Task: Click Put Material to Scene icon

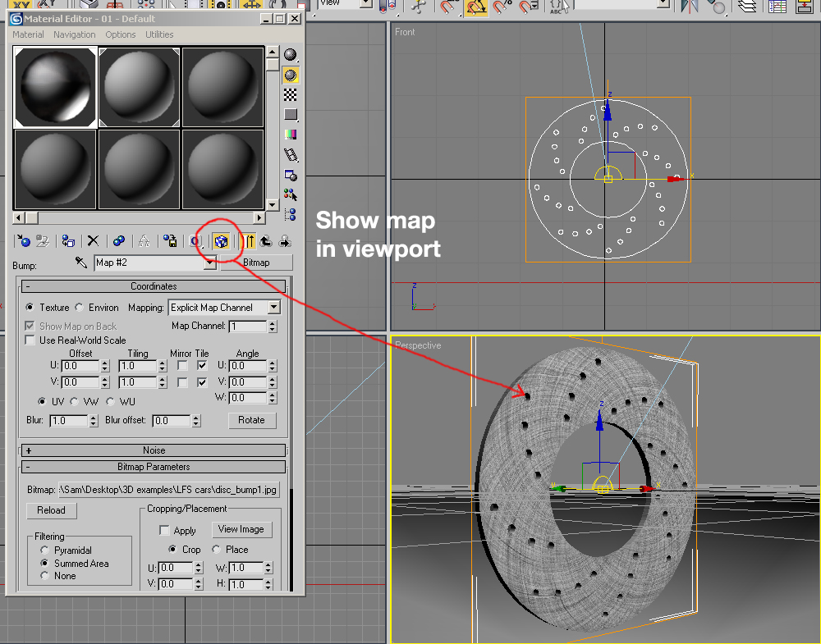Action: coord(43,240)
